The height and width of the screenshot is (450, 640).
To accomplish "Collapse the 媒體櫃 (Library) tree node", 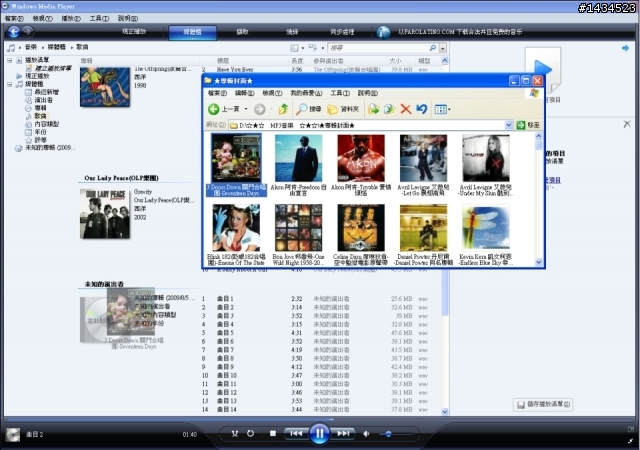I will (9, 85).
